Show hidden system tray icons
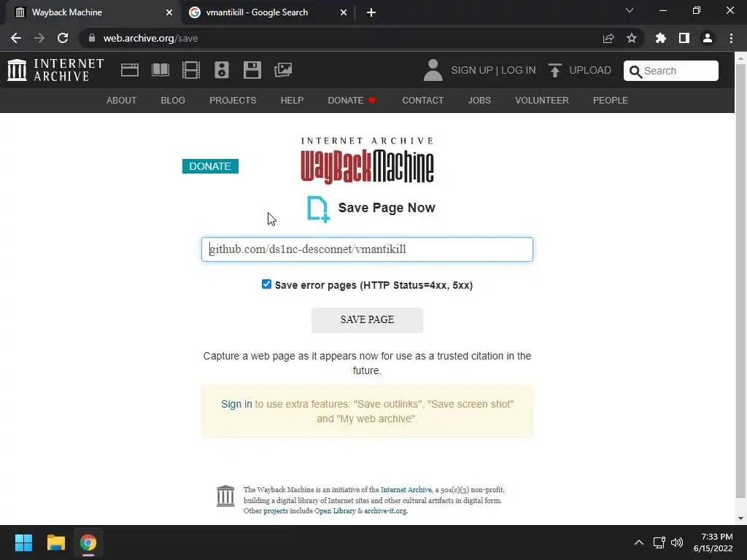 coord(639,542)
